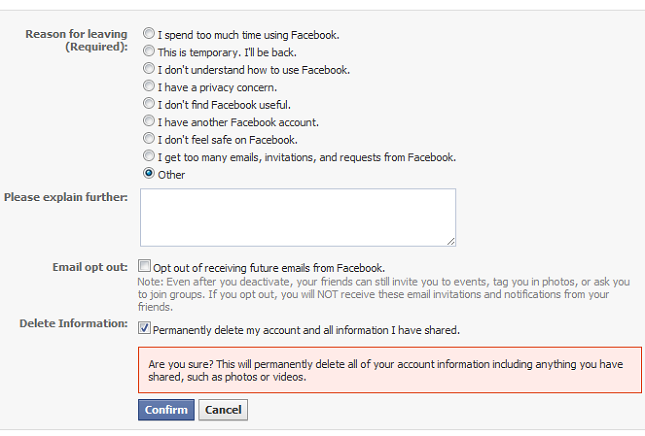Pick the 'I have a privacy concern' option

149,87
